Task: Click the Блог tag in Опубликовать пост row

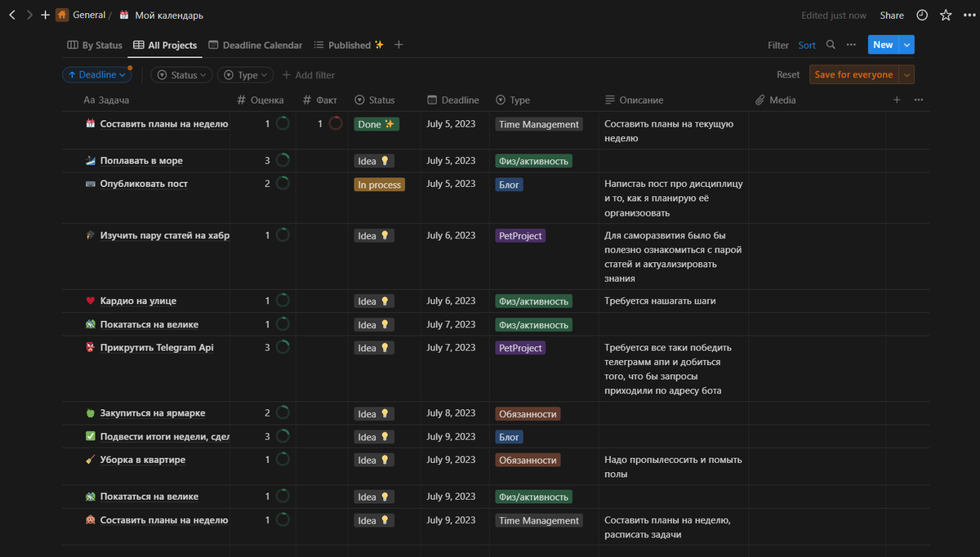Action: coord(509,185)
